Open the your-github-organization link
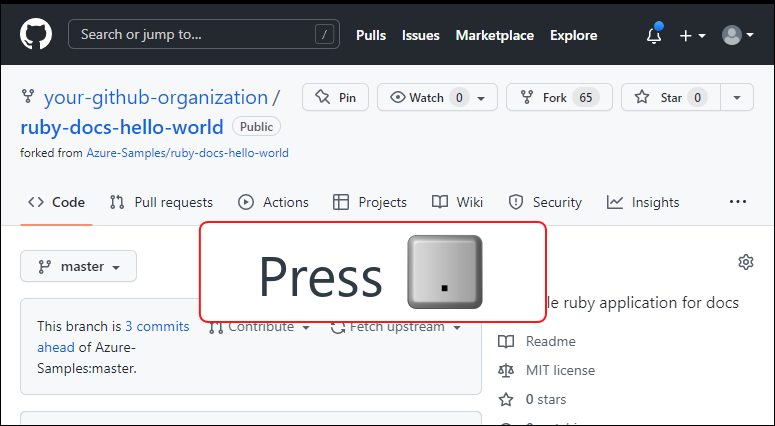The width and height of the screenshot is (775, 426). (156, 98)
